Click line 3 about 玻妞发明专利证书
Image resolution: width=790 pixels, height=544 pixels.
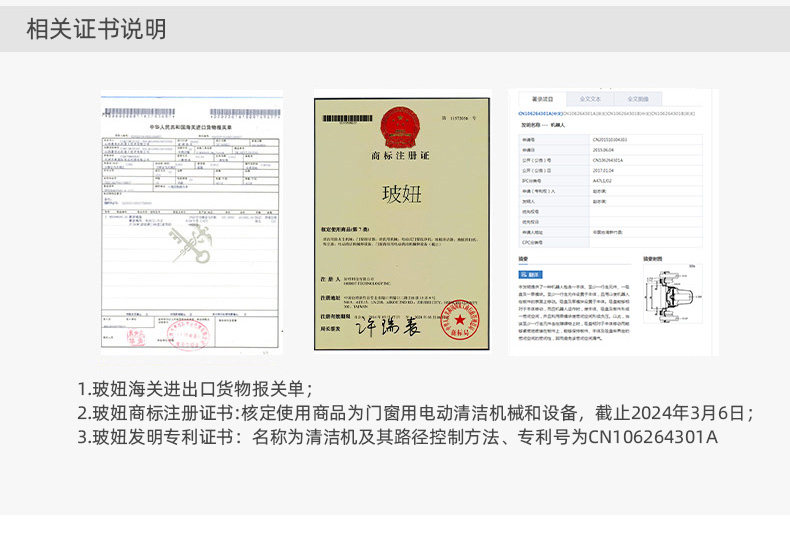point(398,437)
